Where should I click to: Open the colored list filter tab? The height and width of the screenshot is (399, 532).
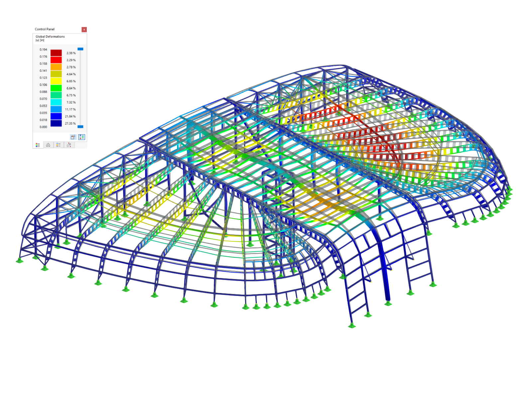pyautogui.click(x=59, y=145)
